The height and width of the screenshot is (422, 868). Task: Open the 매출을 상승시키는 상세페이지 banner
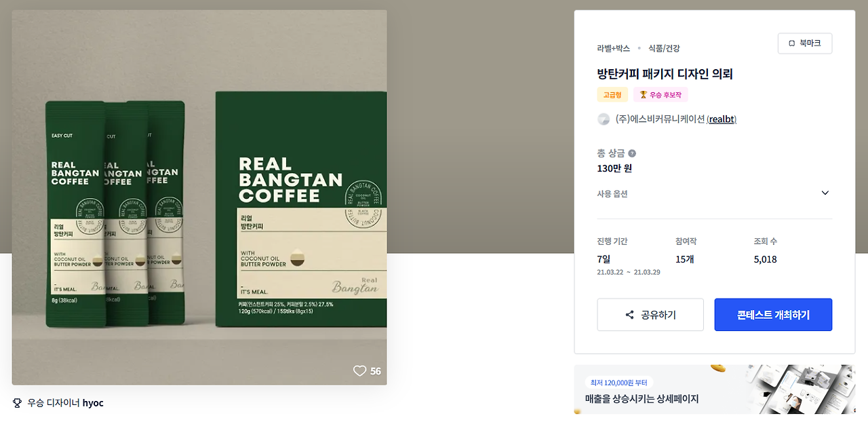click(714, 389)
